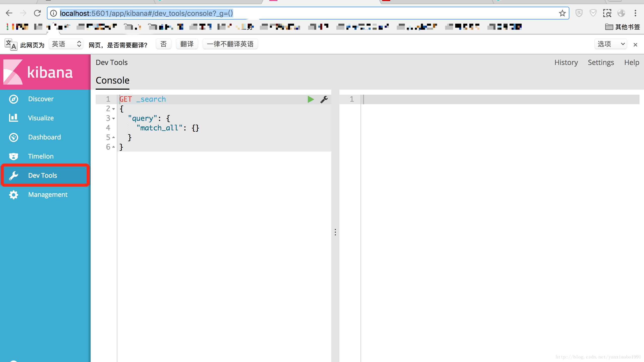Click the Kibana logo
Screen dimensions: 644x362
[x=38, y=72]
